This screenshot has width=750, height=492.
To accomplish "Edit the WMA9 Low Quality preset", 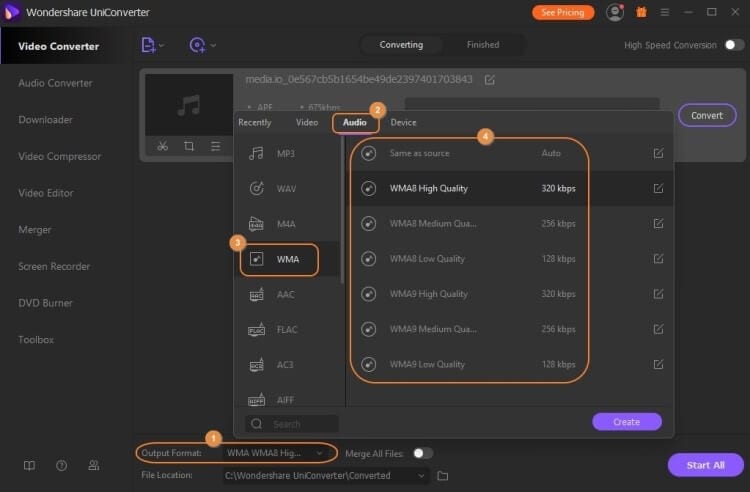I will click(x=658, y=364).
